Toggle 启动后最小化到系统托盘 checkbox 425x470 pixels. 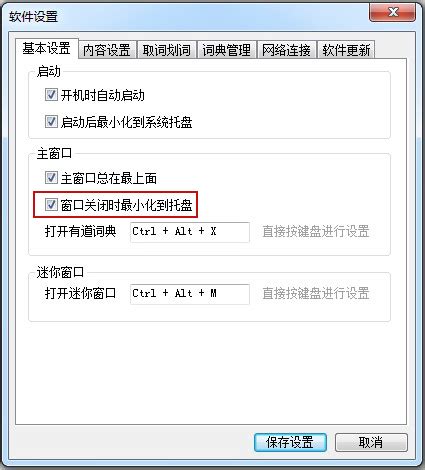click(x=51, y=122)
